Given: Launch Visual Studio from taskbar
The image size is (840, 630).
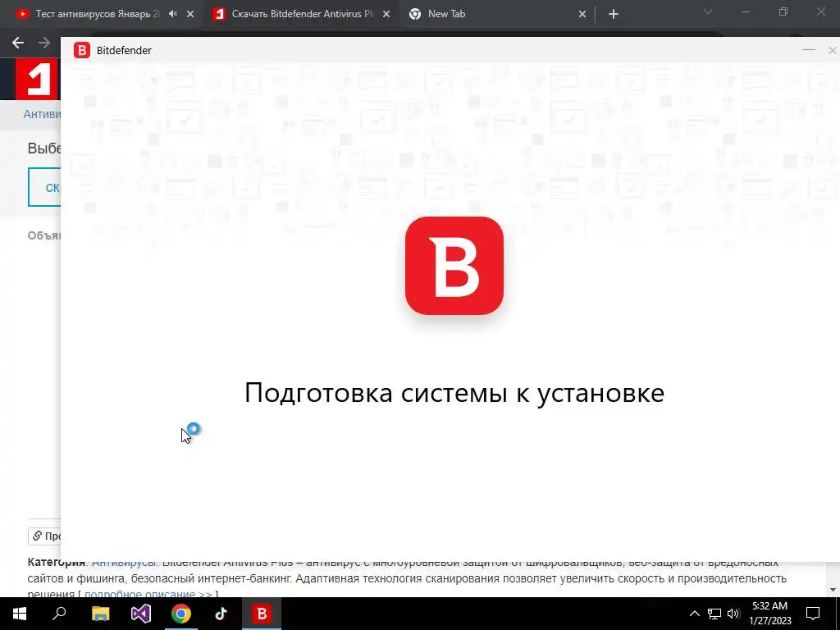Looking at the screenshot, I should coord(141,614).
